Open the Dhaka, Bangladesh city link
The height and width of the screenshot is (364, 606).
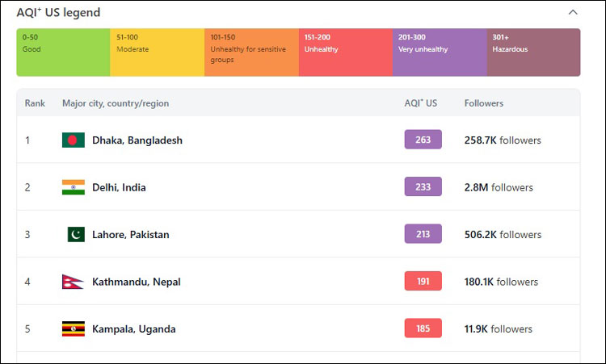point(137,140)
